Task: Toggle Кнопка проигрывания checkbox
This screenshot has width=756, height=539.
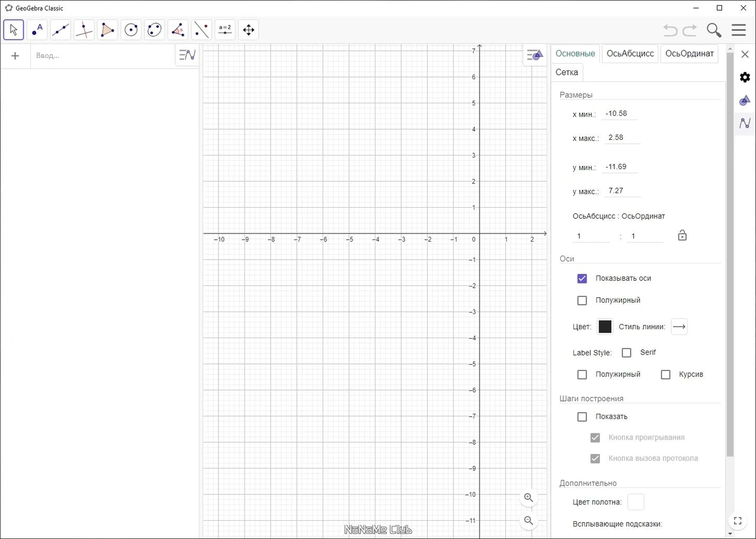Action: coord(595,438)
